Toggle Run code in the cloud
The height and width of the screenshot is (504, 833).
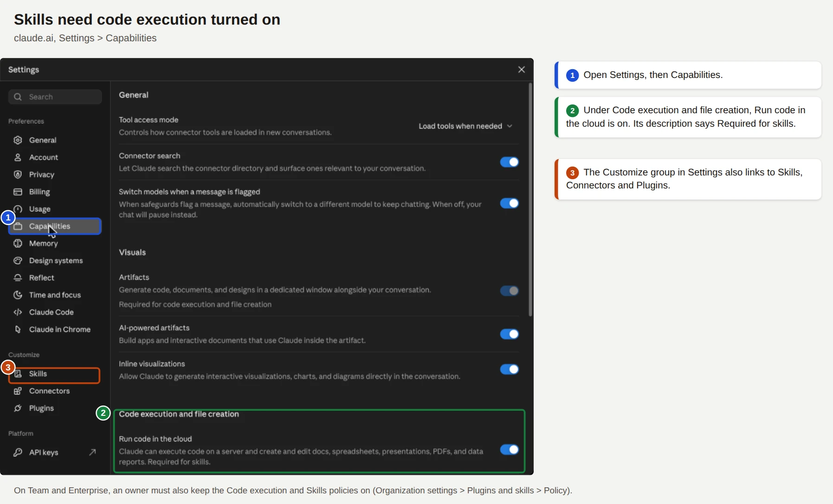coord(509,450)
